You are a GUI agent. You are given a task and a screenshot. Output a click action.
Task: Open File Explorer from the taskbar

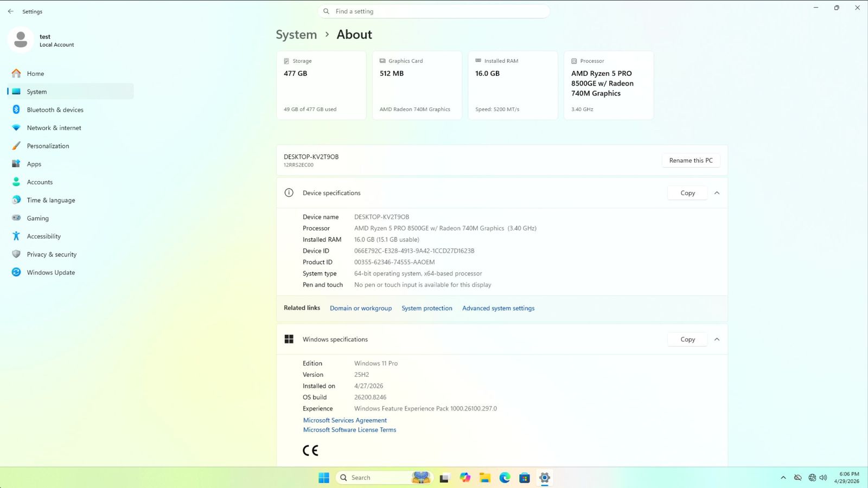click(x=484, y=478)
